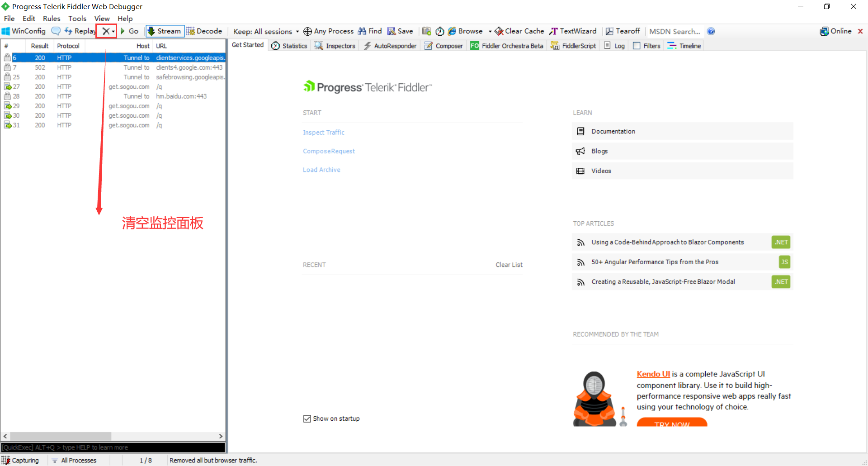
Task: Click the Load Archive link
Action: click(x=321, y=170)
